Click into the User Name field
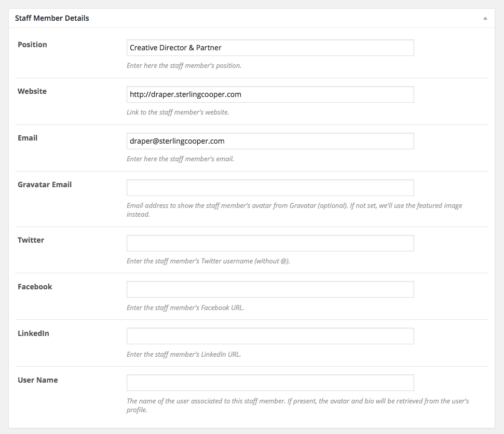The height and width of the screenshot is (434, 504). tap(270, 383)
